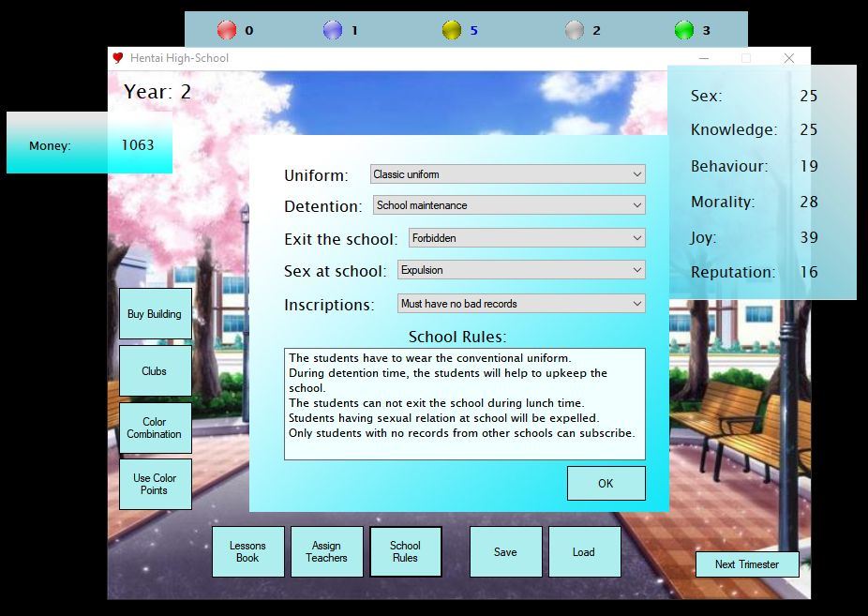This screenshot has height=616, width=868.
Task: Click the Use Color Points button
Action: 155,484
